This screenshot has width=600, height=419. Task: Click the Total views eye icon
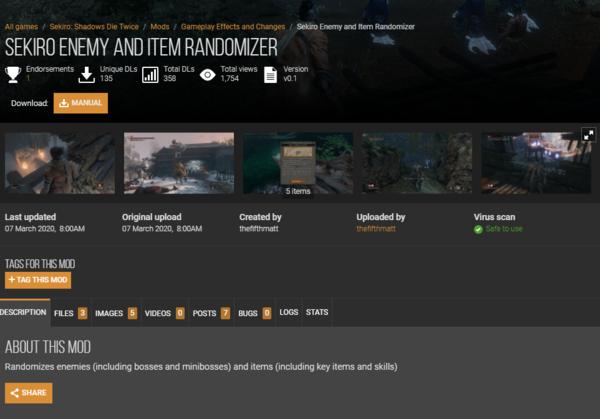(207, 75)
